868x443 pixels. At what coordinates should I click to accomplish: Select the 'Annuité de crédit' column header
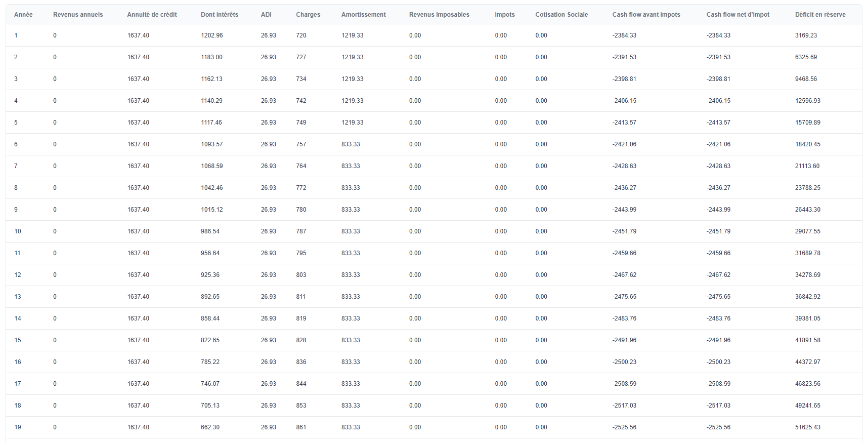152,15
